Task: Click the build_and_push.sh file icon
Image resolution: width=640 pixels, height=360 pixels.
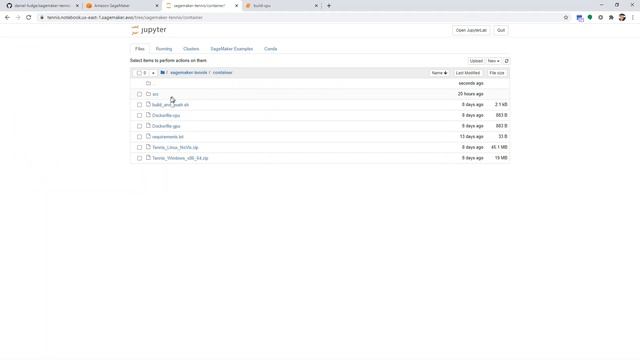Action: tap(149, 104)
